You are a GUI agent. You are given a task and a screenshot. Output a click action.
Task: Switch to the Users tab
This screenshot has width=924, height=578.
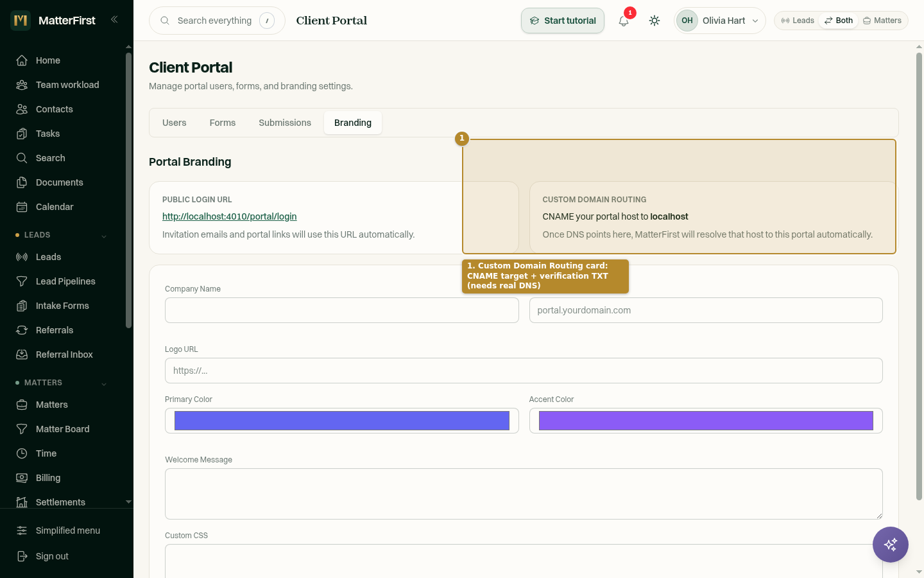click(x=175, y=123)
